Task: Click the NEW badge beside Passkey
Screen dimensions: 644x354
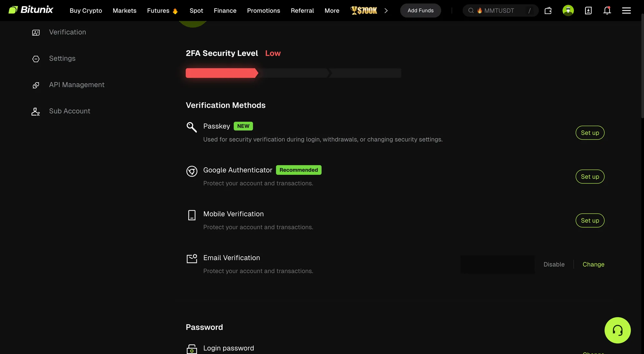Action: tap(243, 126)
